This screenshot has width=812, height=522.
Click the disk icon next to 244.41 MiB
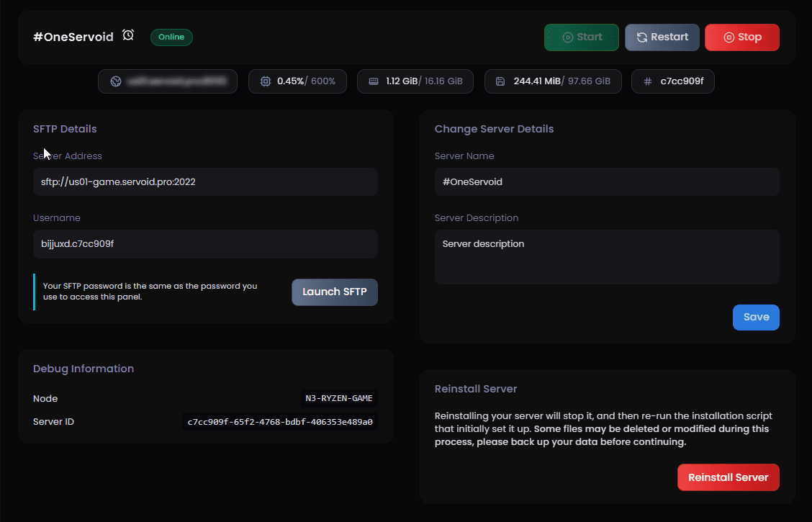point(500,81)
